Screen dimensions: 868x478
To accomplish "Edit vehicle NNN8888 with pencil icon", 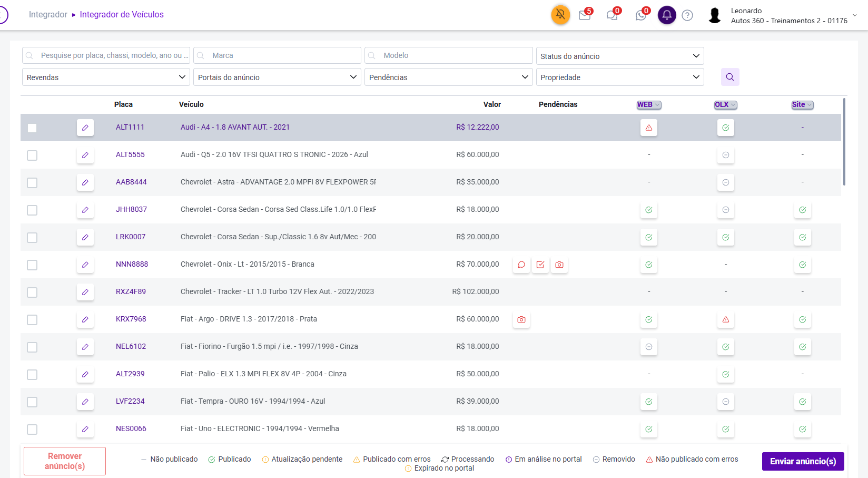I will pyautogui.click(x=85, y=265).
